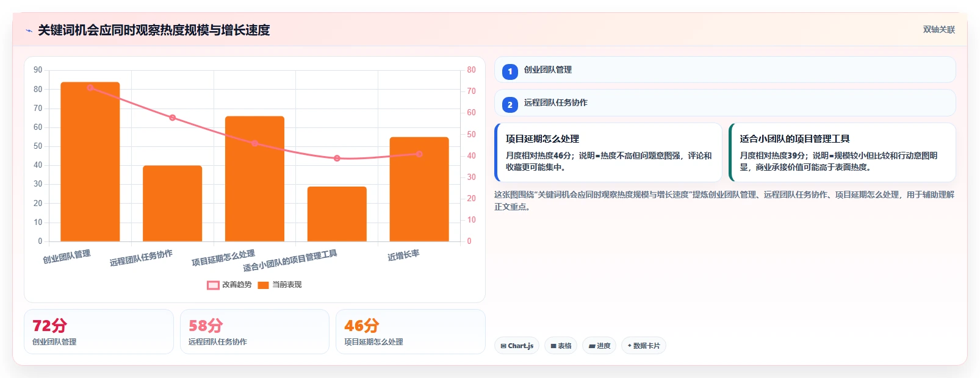
Task: Click the trend line point above 近增长率
Action: [x=419, y=154]
